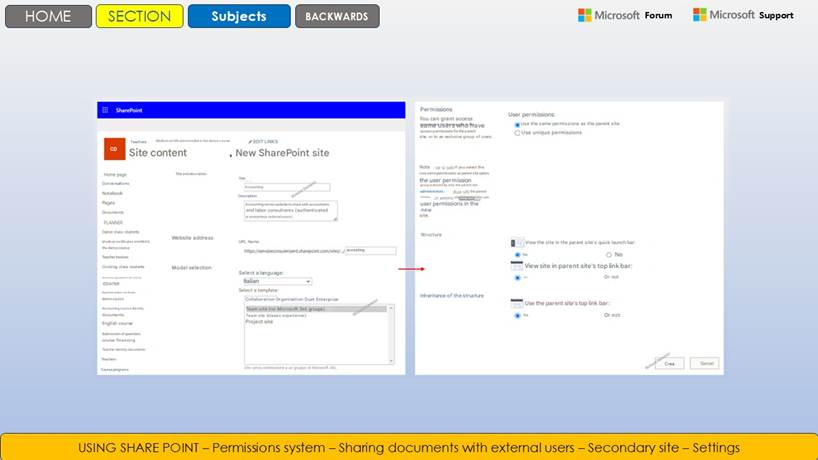Click the pencil icon beside EDIT LINKS

point(249,141)
